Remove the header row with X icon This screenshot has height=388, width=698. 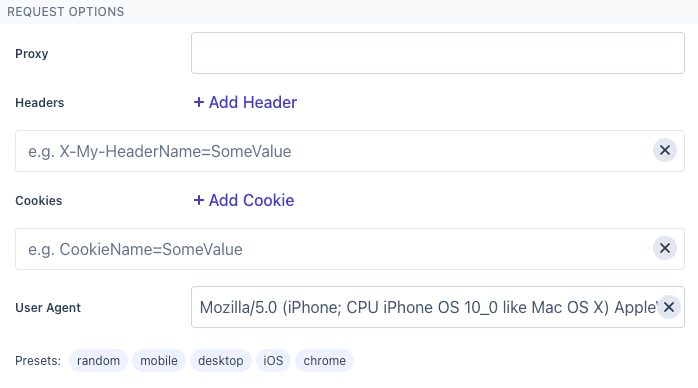click(x=665, y=150)
